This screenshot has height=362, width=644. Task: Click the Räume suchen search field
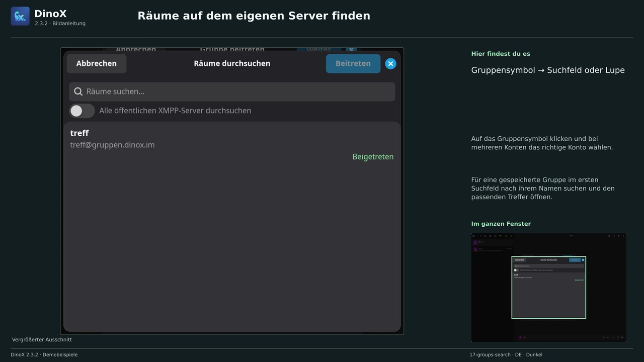click(232, 92)
